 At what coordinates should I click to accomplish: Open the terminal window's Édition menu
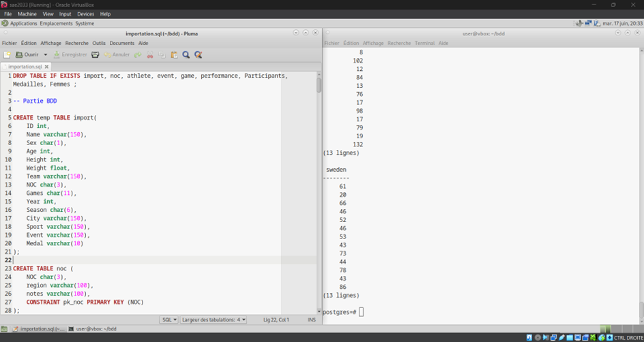coord(351,43)
